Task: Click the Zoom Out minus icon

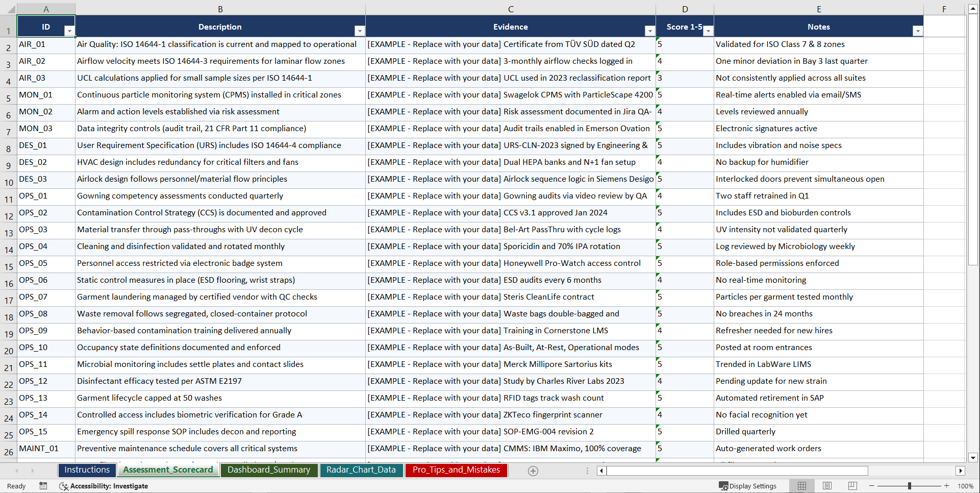Action: click(871, 486)
